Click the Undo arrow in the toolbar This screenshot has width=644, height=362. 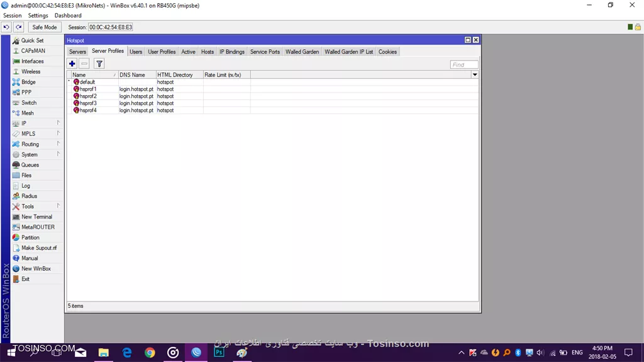[x=6, y=27]
